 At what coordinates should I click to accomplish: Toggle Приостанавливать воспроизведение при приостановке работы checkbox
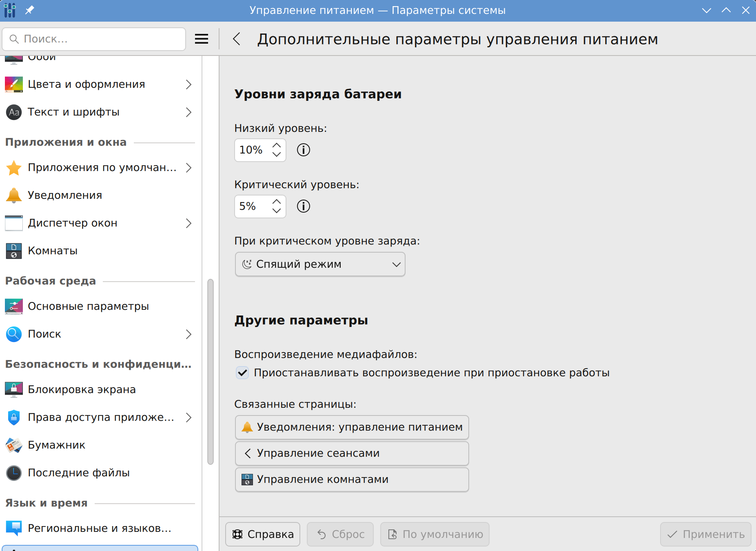click(x=242, y=373)
